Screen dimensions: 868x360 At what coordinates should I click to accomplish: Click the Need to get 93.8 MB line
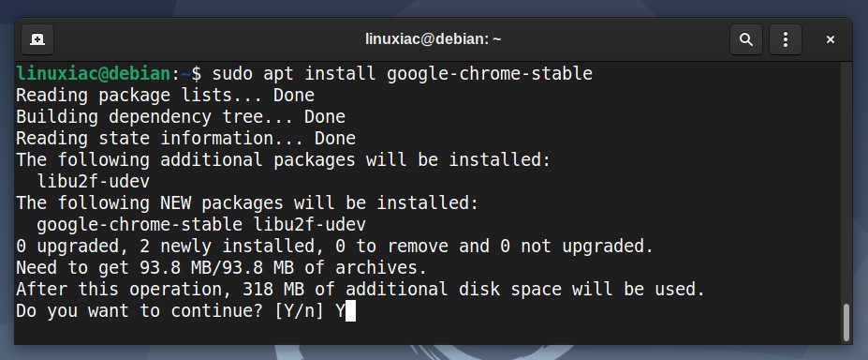coord(221,268)
